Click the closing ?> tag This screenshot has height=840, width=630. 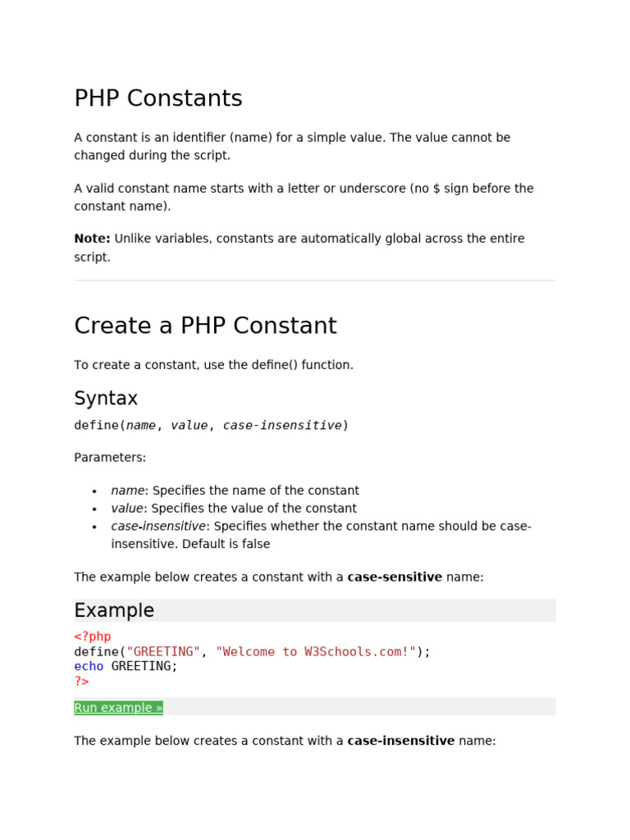81,681
